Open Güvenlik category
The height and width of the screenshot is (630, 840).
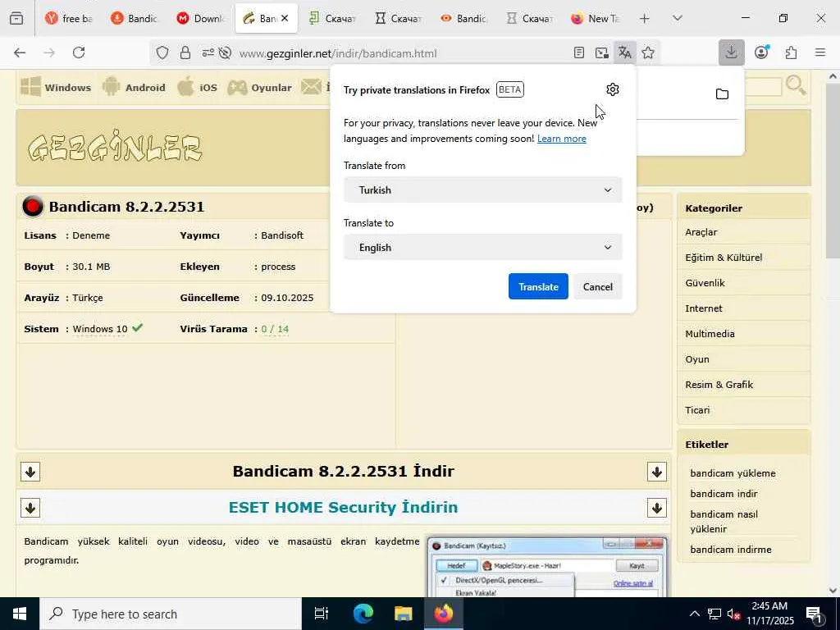[x=705, y=283]
